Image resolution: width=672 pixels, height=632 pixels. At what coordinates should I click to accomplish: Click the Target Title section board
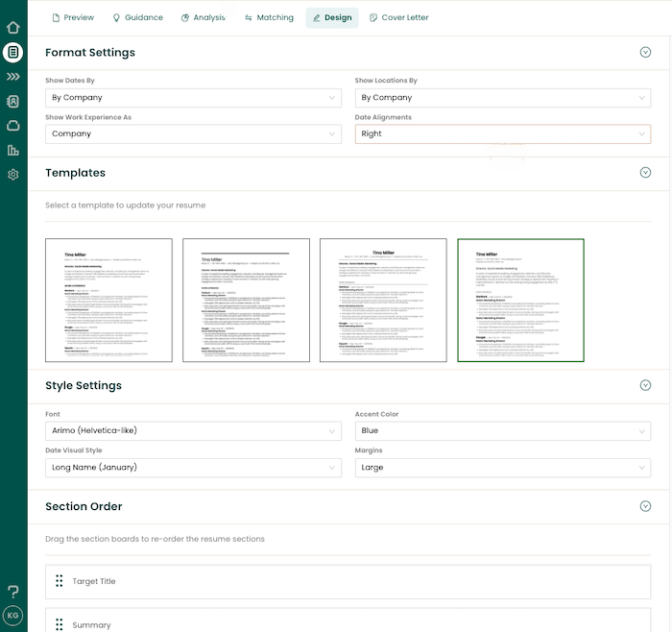348,581
